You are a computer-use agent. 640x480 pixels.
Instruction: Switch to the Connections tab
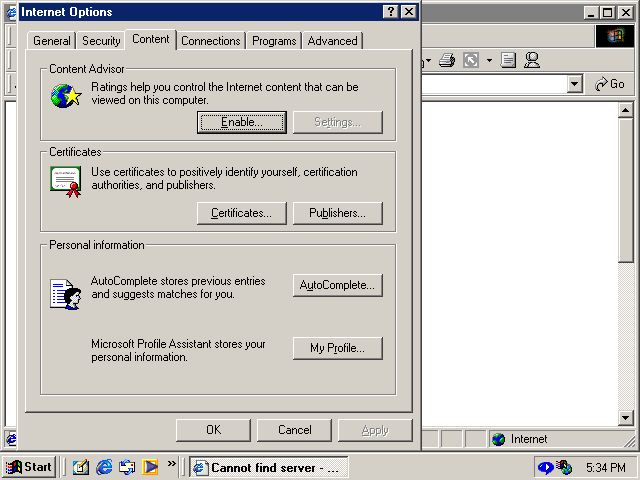(x=211, y=41)
